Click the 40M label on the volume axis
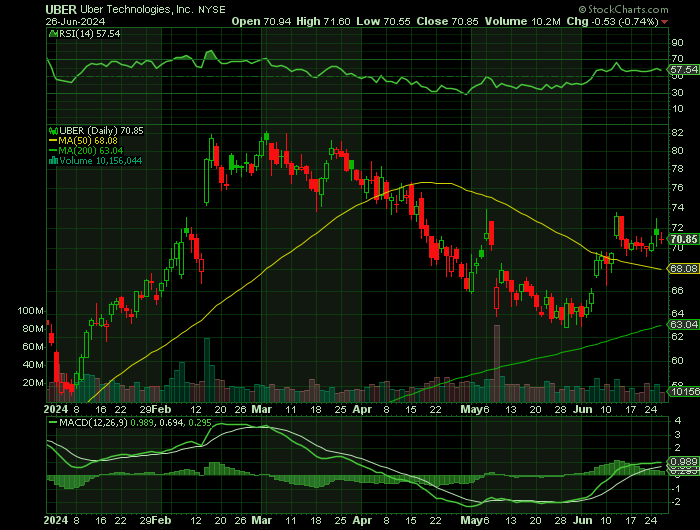Image resolution: width=700 pixels, height=530 pixels. [x=33, y=365]
